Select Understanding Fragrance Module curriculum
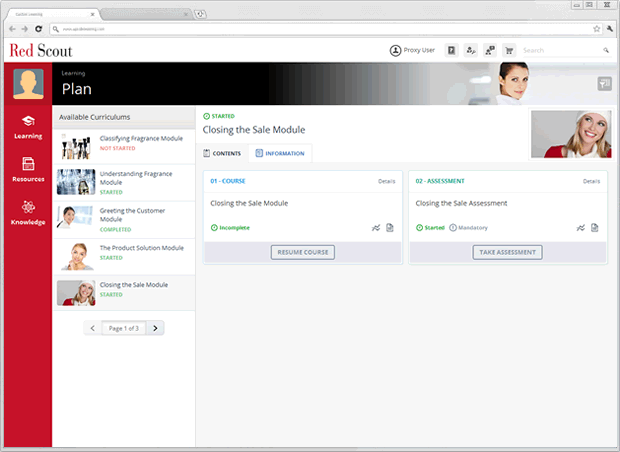The image size is (620, 452). coord(124,183)
